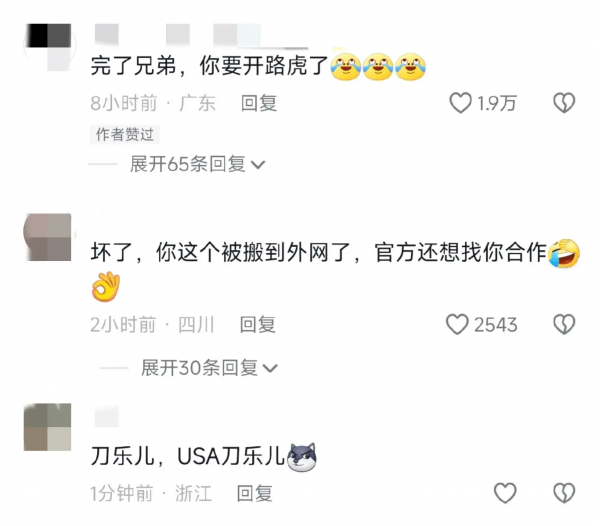Tap the comment text 刀乐儿，USA刀乐儿

pyautogui.click(x=188, y=456)
